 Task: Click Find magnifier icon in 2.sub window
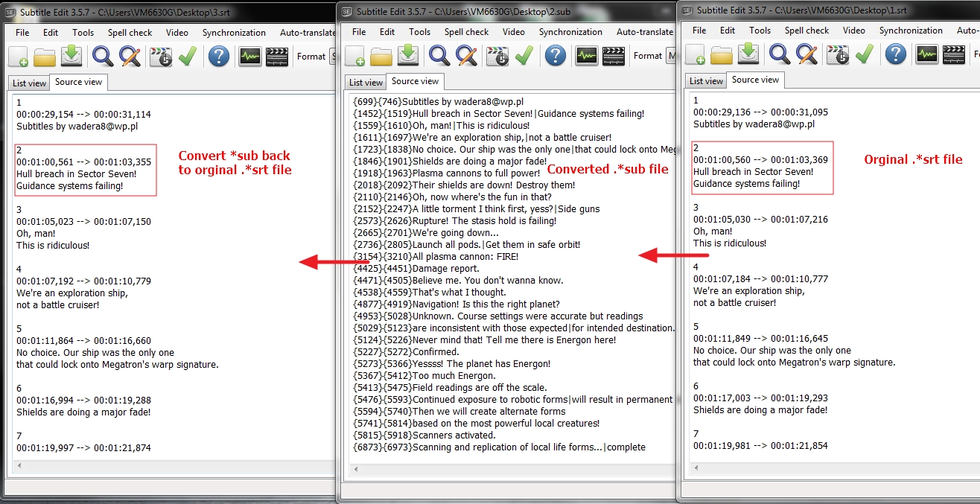coord(439,56)
